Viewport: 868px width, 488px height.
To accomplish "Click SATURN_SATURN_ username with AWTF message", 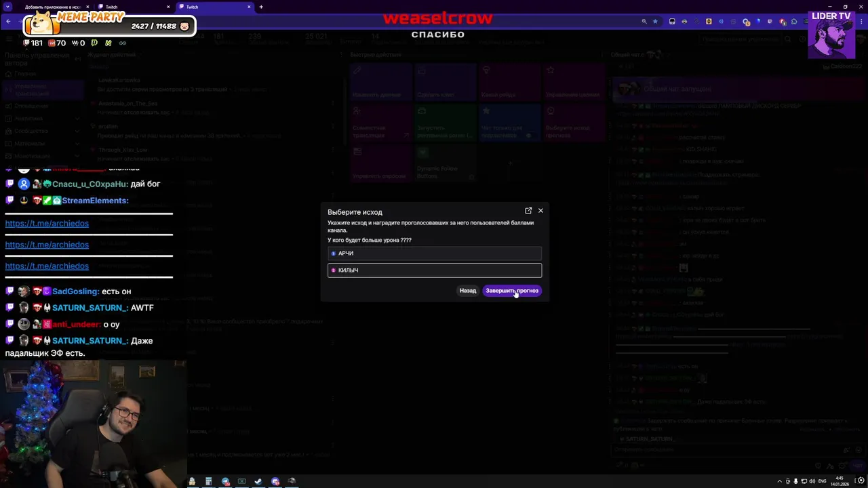I will click(90, 308).
